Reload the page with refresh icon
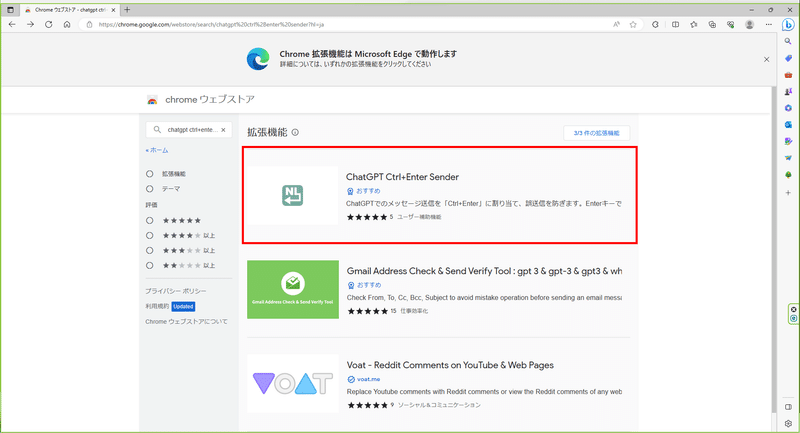The width and height of the screenshot is (800, 433). pyautogui.click(x=48, y=24)
